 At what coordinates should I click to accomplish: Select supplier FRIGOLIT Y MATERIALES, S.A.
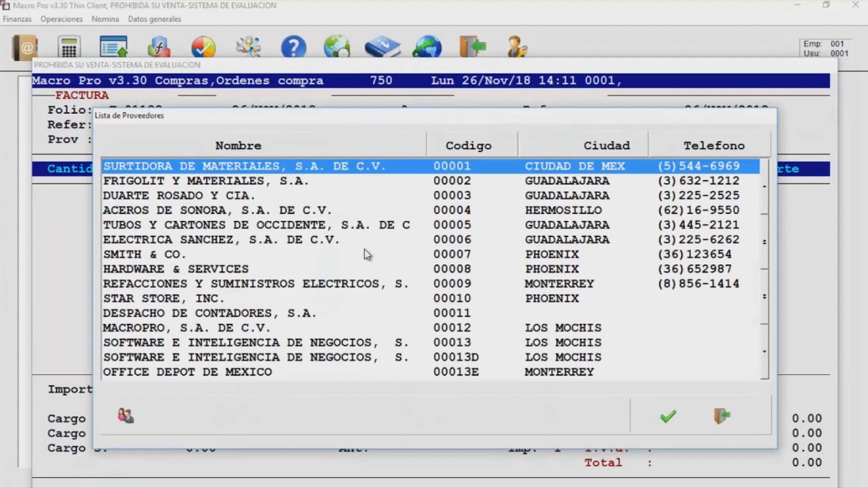pos(205,181)
